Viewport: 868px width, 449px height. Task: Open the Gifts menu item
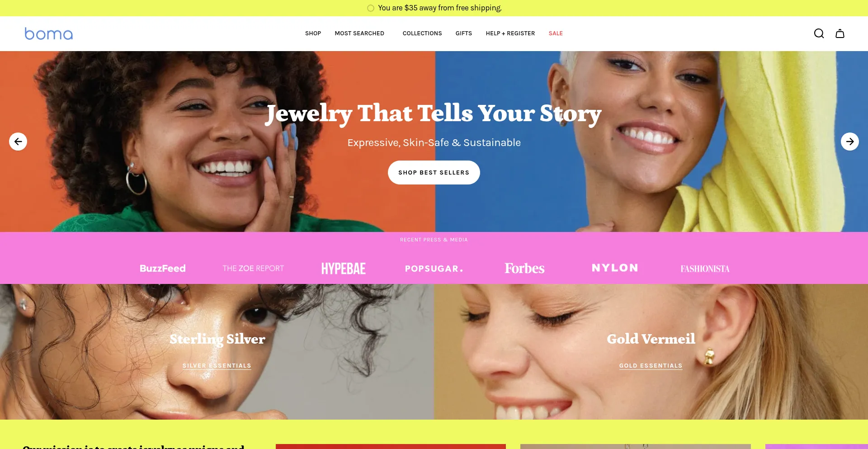tap(463, 33)
